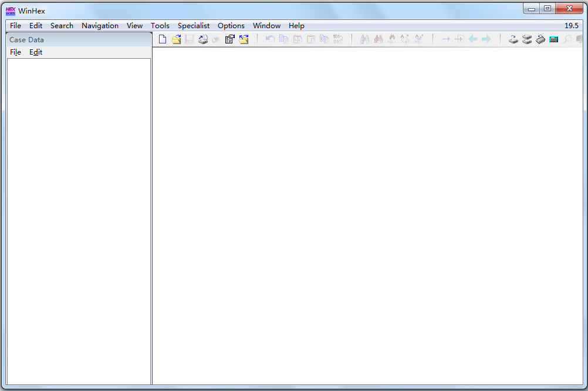This screenshot has width=588, height=391.
Task: Click the WinHex icon in the title bar
Action: click(11, 11)
